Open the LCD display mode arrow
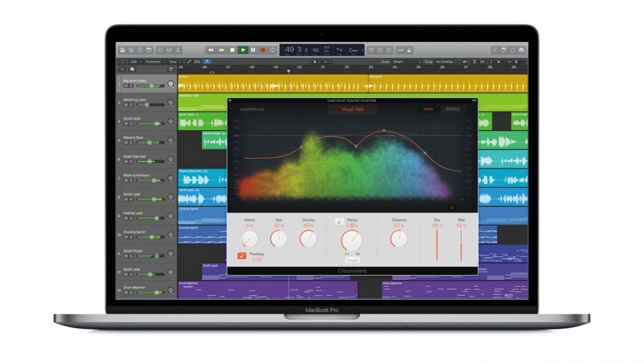644x362 pixels. click(x=362, y=50)
